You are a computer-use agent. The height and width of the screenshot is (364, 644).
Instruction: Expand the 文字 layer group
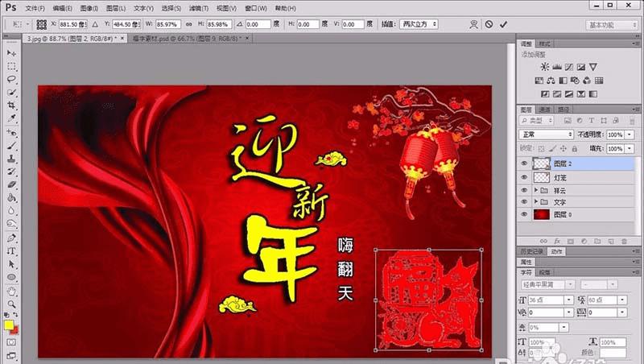(x=535, y=202)
